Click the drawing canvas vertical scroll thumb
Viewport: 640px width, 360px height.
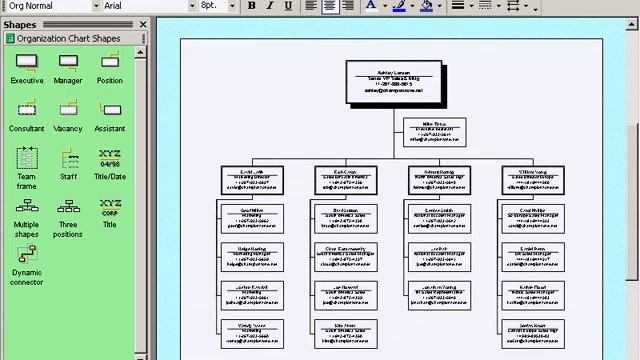pyautogui.click(x=631, y=201)
